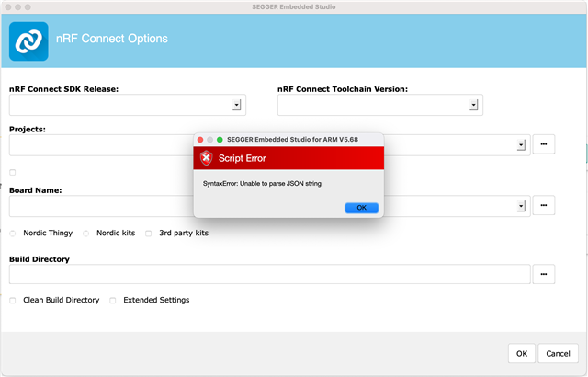
Task: Click the nRF Connect Options heading text
Action: (112, 39)
